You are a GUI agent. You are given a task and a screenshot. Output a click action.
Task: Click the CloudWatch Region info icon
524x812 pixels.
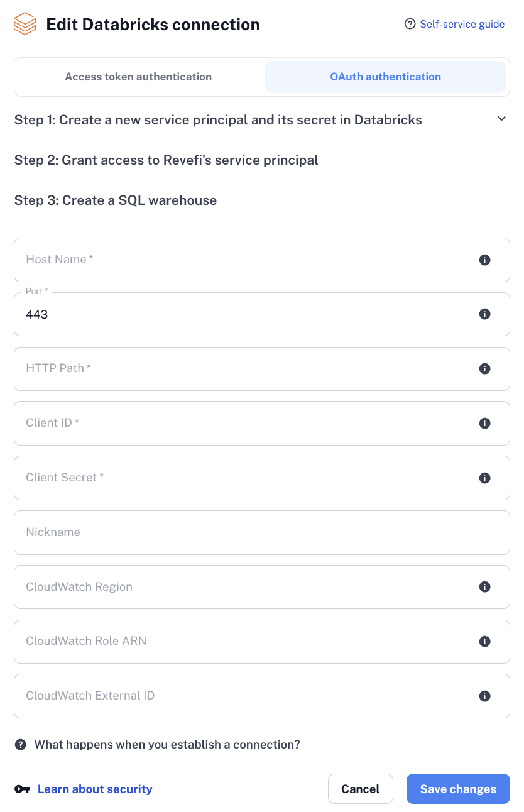[484, 587]
